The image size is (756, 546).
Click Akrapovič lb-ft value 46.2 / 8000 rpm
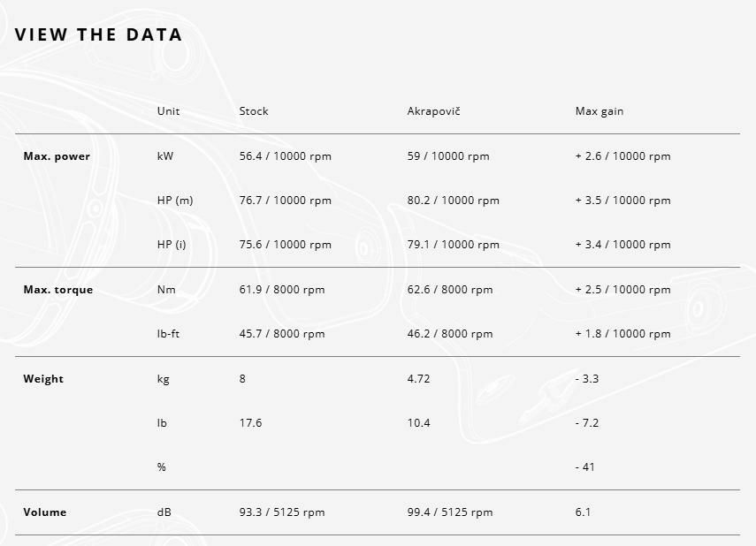click(x=449, y=334)
